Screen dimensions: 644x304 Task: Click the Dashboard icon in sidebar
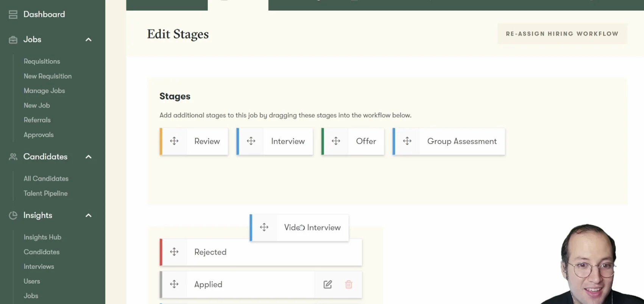coord(13,14)
